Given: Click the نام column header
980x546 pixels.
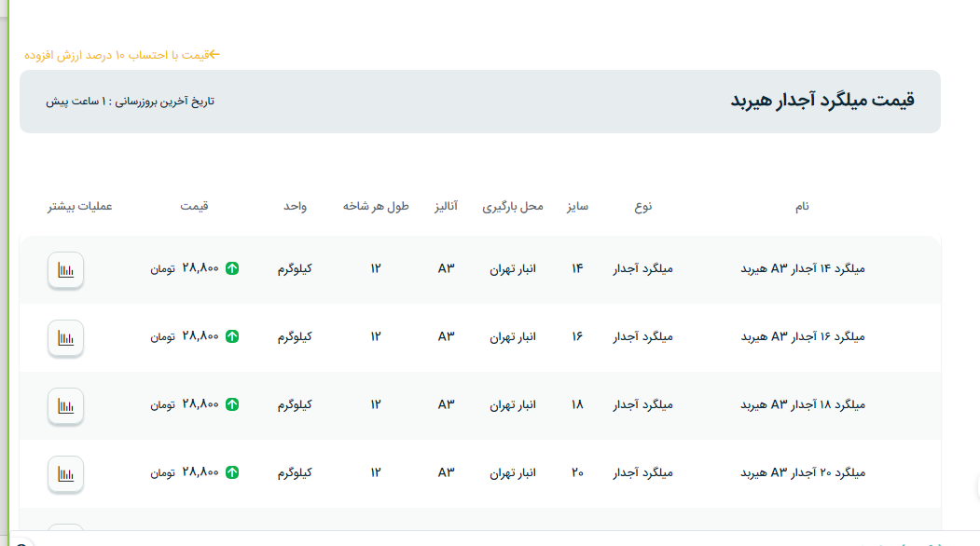Looking at the screenshot, I should [x=801, y=206].
